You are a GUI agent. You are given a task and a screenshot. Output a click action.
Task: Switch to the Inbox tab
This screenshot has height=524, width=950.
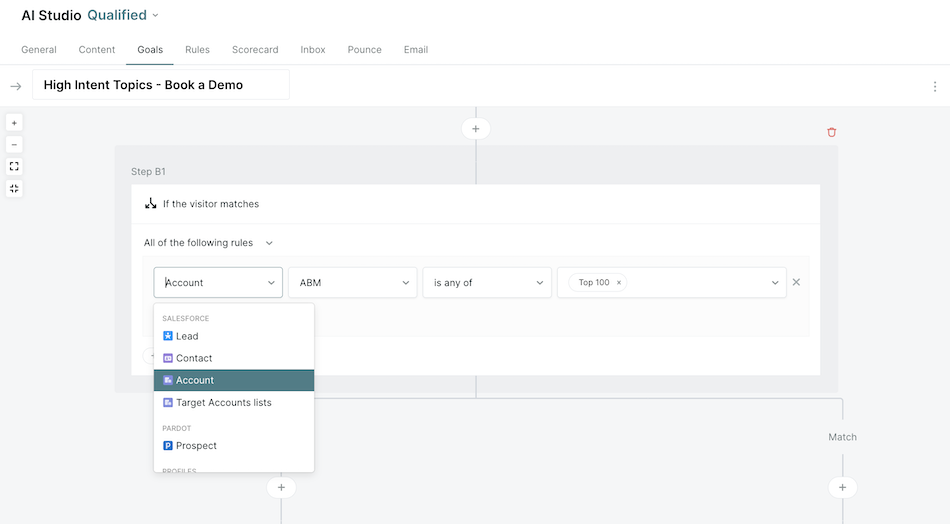[313, 50]
